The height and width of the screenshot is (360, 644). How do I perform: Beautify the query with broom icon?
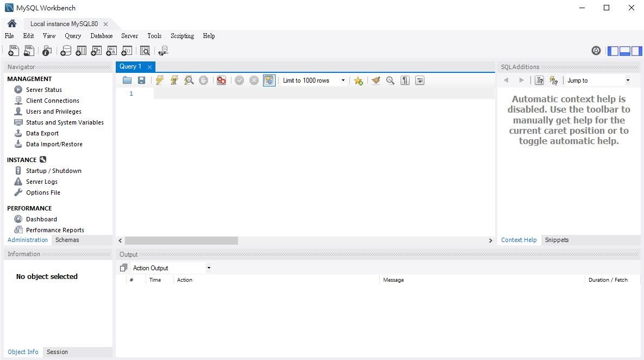(x=376, y=80)
